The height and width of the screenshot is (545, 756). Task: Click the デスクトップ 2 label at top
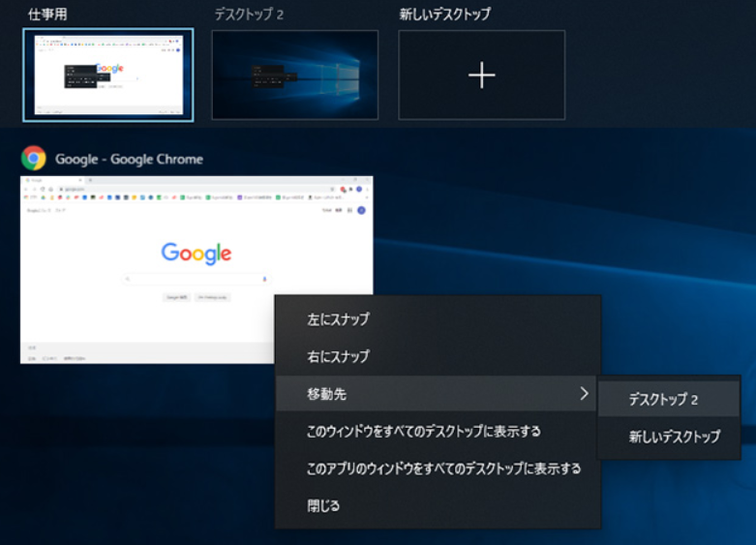(x=249, y=14)
